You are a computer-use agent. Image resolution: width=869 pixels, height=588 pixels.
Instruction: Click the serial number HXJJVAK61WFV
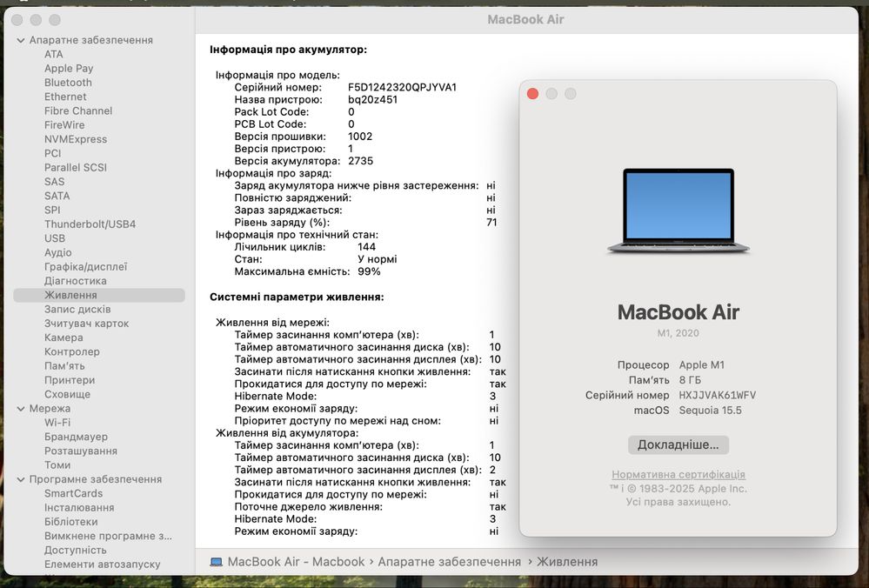tap(717, 395)
